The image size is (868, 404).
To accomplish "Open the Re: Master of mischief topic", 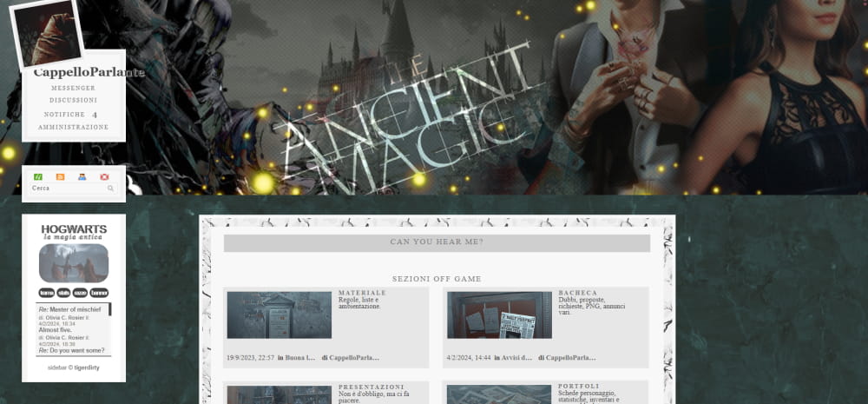I will (69, 309).
